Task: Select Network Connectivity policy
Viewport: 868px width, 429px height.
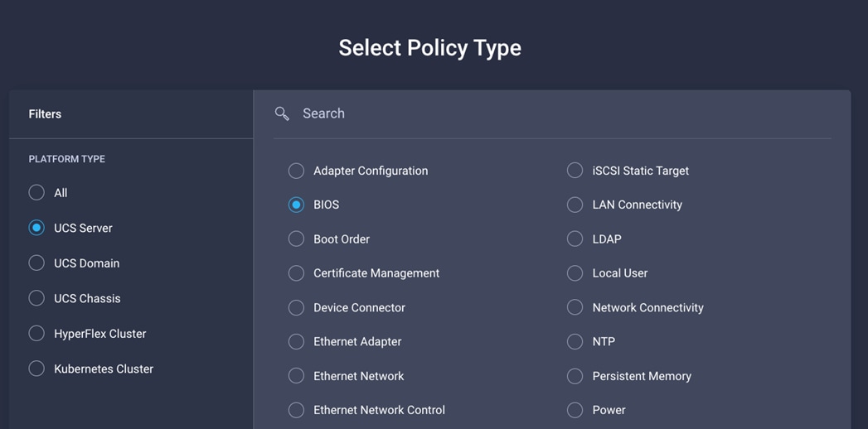Action: point(575,307)
